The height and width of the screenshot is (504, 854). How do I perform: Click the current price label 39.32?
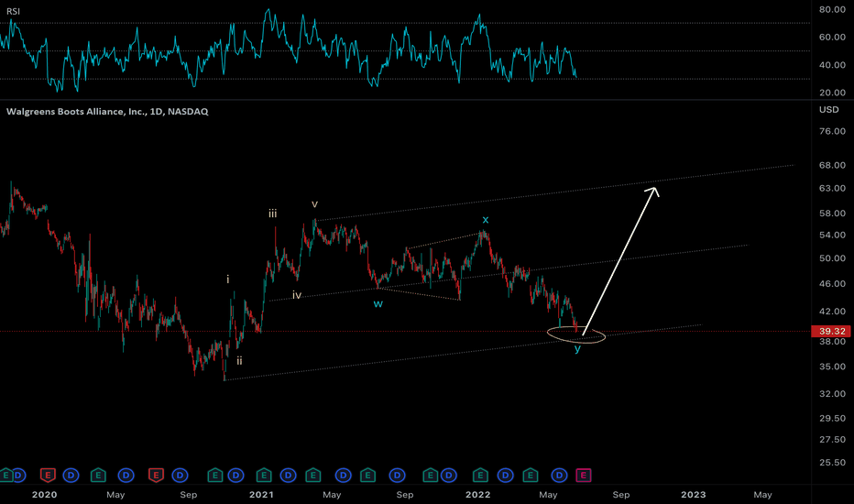point(830,332)
